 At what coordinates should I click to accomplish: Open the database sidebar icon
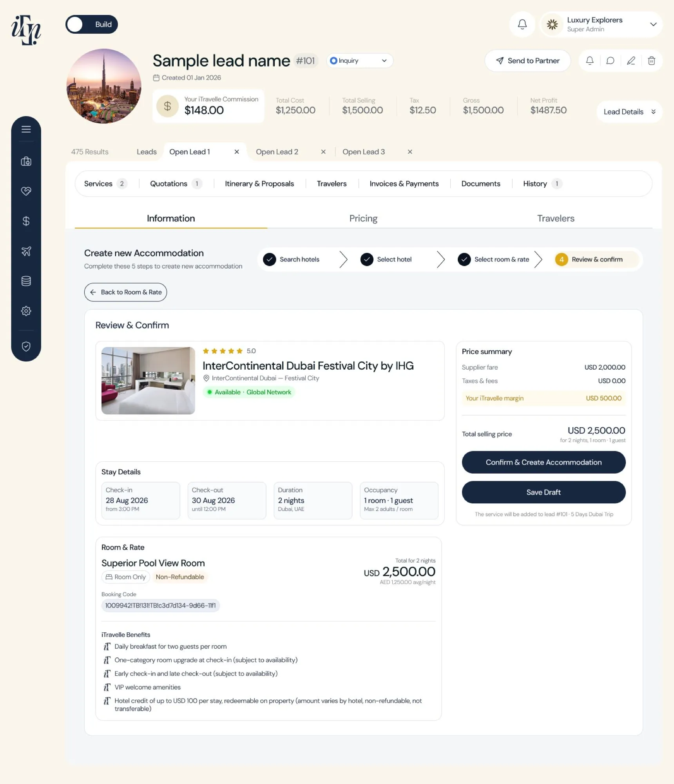[26, 281]
